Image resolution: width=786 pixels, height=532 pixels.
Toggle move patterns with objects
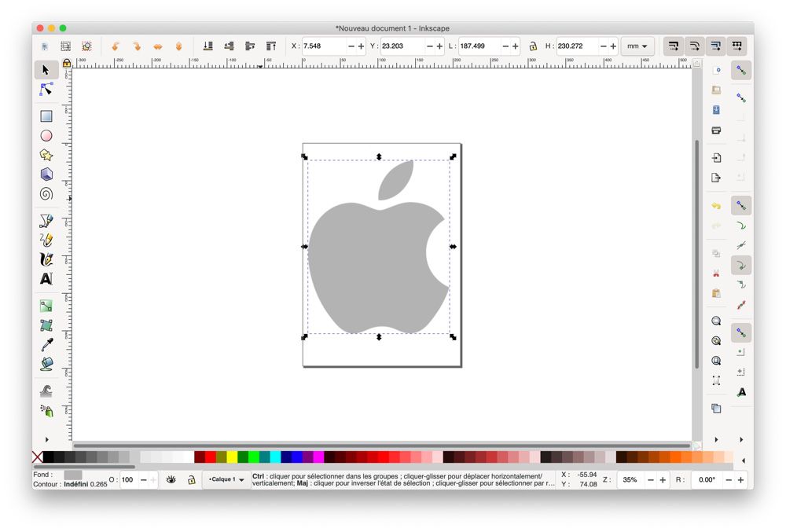point(737,46)
